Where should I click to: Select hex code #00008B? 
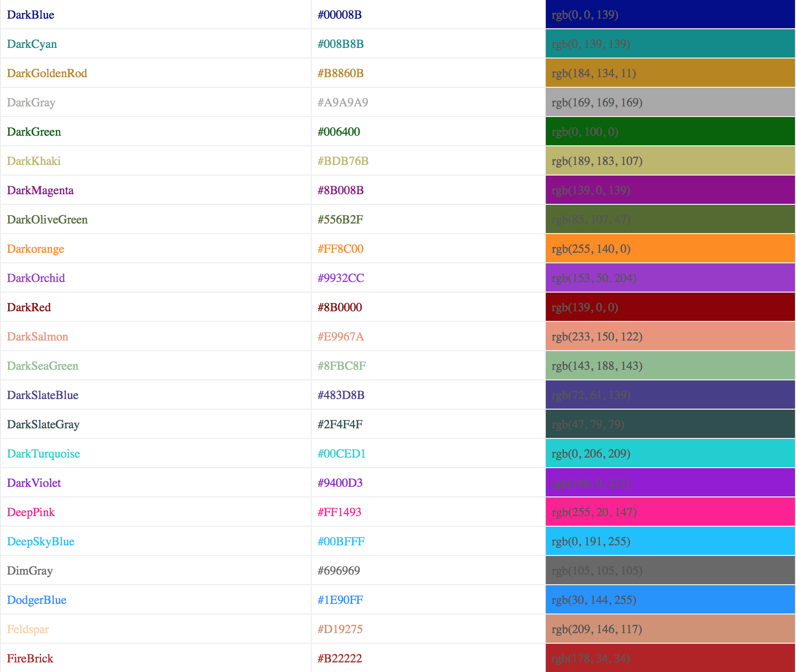[x=339, y=15]
